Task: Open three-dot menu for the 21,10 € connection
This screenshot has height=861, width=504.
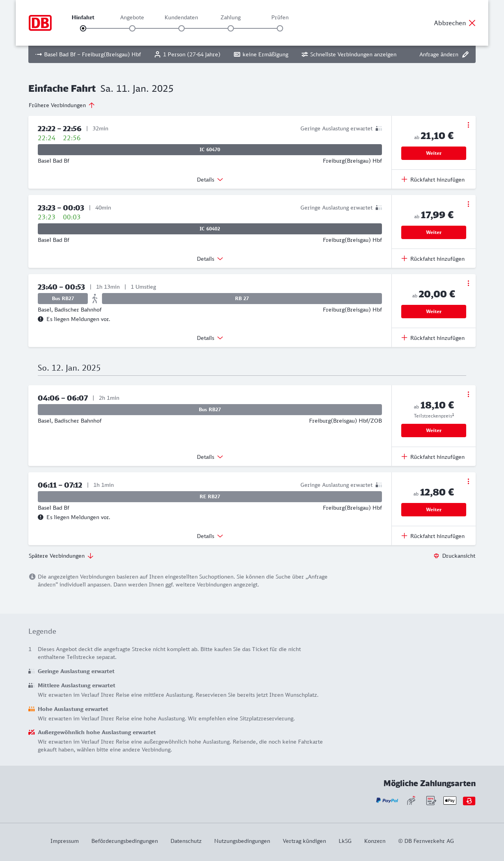Action: click(468, 125)
